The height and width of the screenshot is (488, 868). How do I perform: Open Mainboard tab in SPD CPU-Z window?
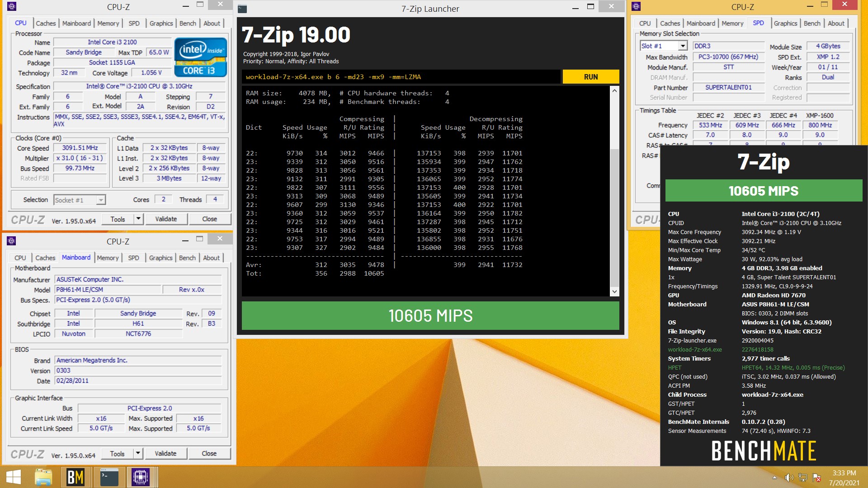tap(701, 23)
